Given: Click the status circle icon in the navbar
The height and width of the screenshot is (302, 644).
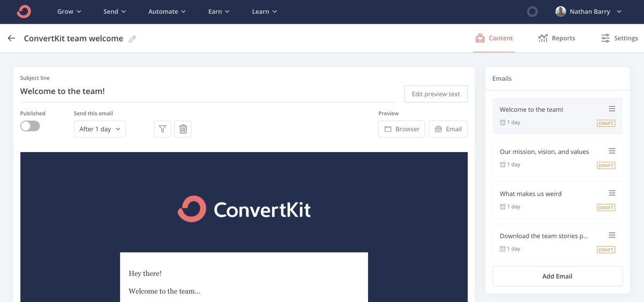Looking at the screenshot, I should point(532,11).
